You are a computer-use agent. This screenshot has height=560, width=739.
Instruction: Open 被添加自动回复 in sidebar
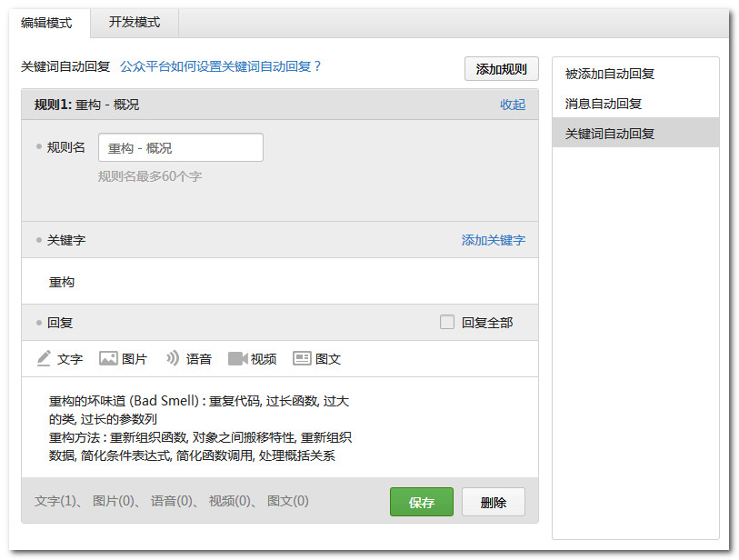click(x=635, y=74)
